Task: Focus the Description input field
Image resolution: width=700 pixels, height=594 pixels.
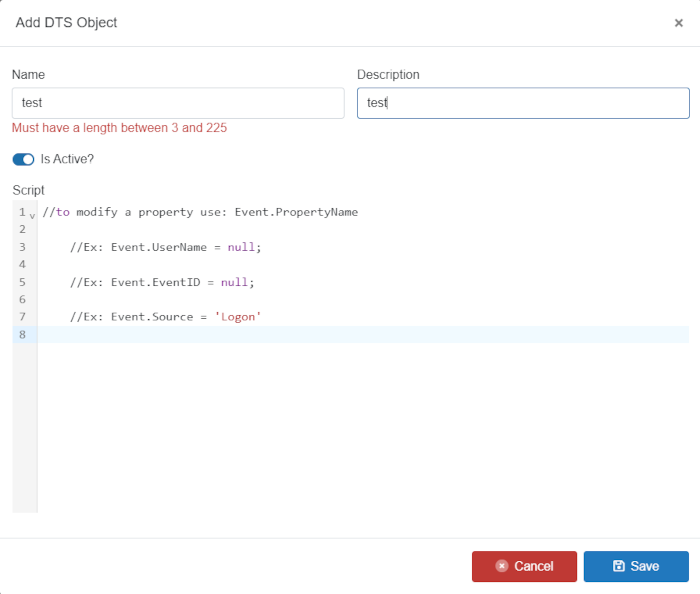Action: (523, 103)
